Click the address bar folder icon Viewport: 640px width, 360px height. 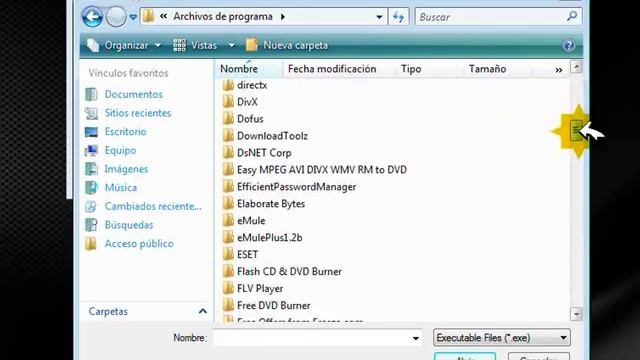click(149, 16)
